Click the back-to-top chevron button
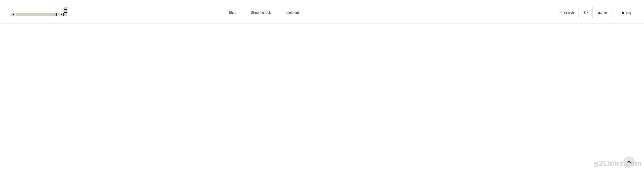Viewport: 644px width, 177px height. tap(629, 162)
